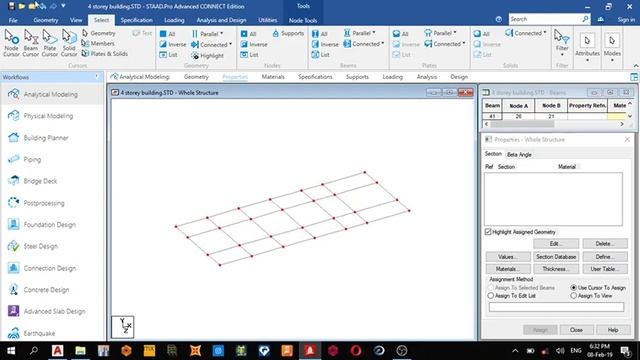Select the Node Cursor tool
Screen dimensions: 640x360
11,43
